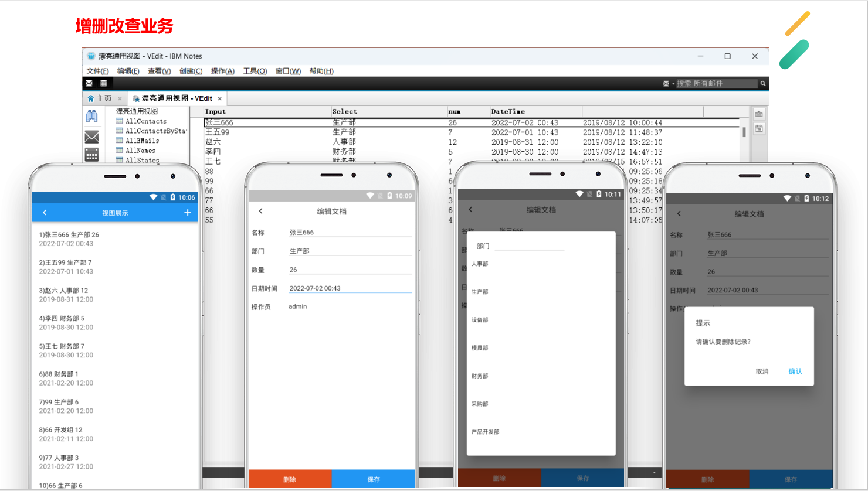Image resolution: width=868 pixels, height=491 pixels.
Task: Open the 编辑(E) menu
Action: [x=128, y=71]
